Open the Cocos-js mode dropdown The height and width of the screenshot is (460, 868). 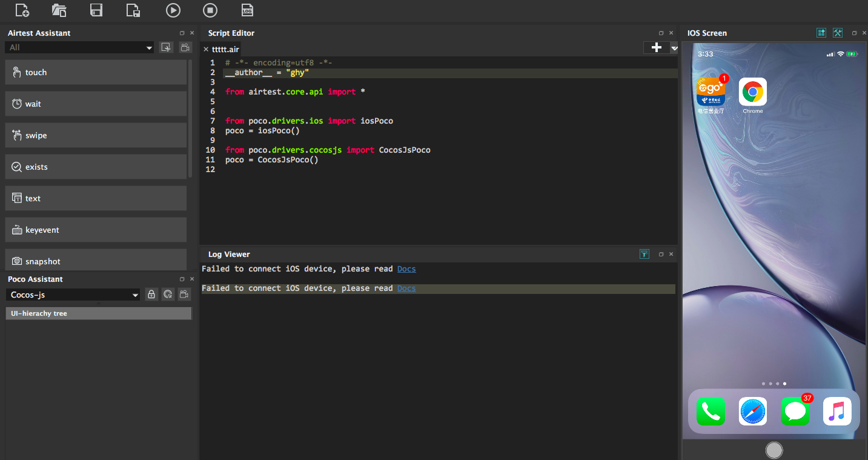(74, 295)
